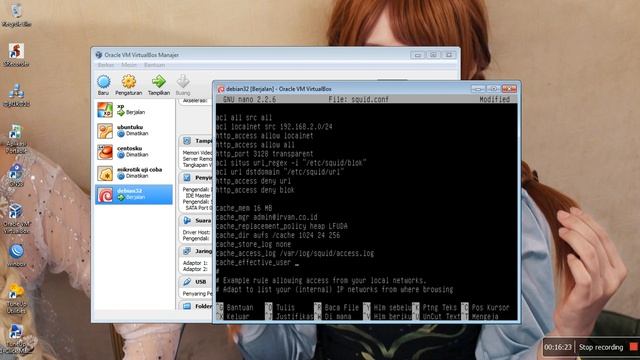Viewport: 640px width, 360px height.
Task: Click the 'Tulis' shortcut in nano footer
Action: coord(280,307)
